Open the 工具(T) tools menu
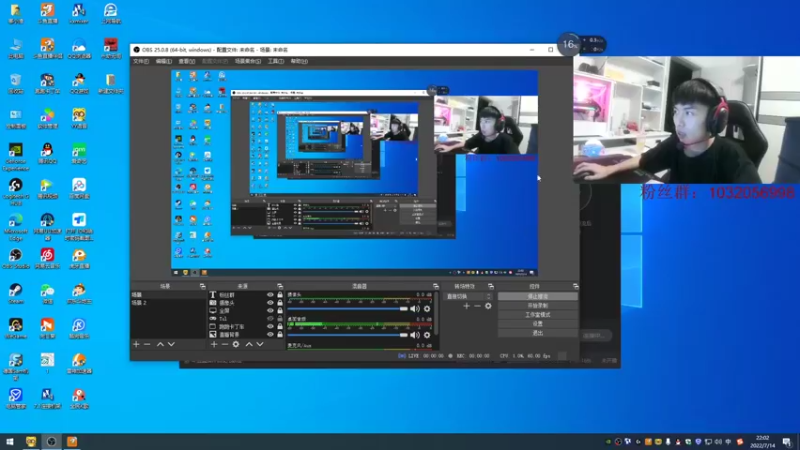The height and width of the screenshot is (450, 800). (276, 61)
